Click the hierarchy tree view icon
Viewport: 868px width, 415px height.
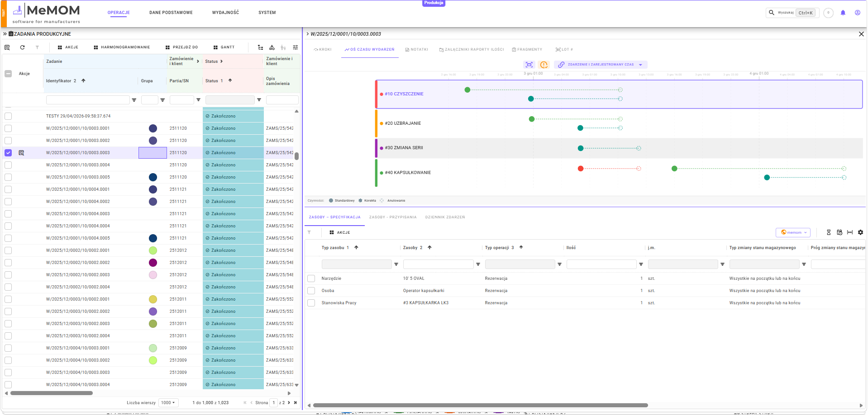(260, 47)
